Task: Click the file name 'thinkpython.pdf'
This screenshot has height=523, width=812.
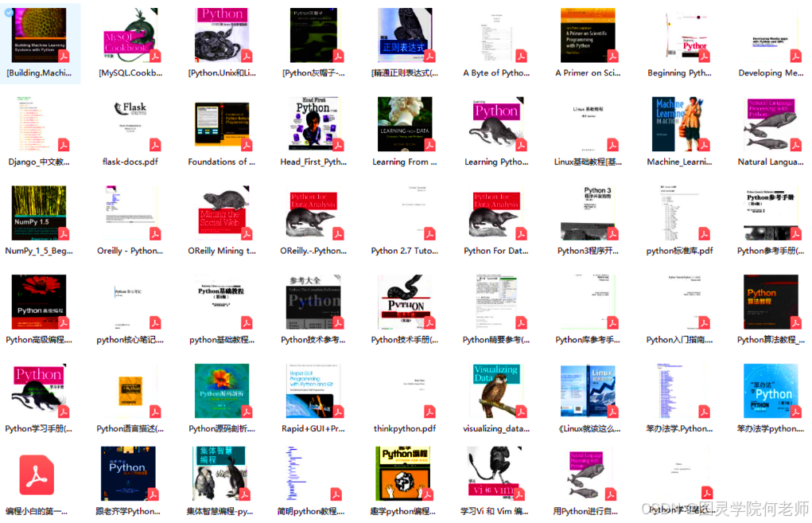Action: (405, 428)
